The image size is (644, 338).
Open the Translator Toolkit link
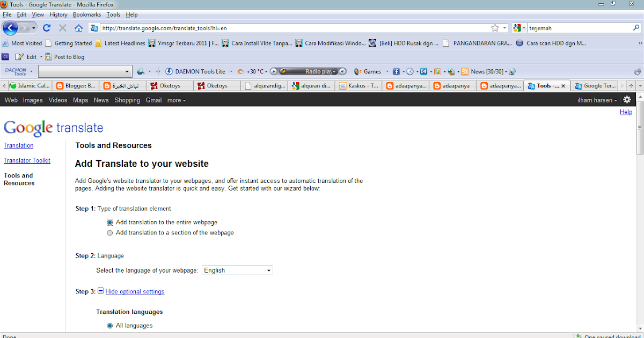[x=27, y=160]
